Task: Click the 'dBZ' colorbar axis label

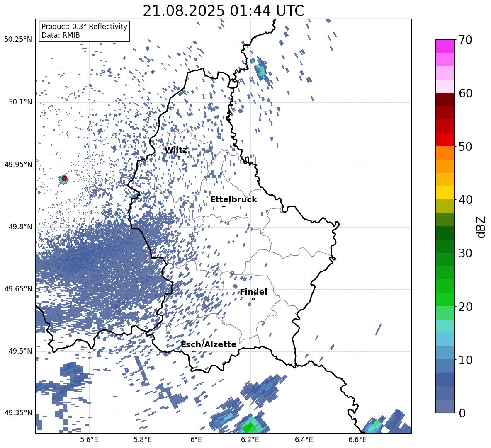Action: (481, 227)
